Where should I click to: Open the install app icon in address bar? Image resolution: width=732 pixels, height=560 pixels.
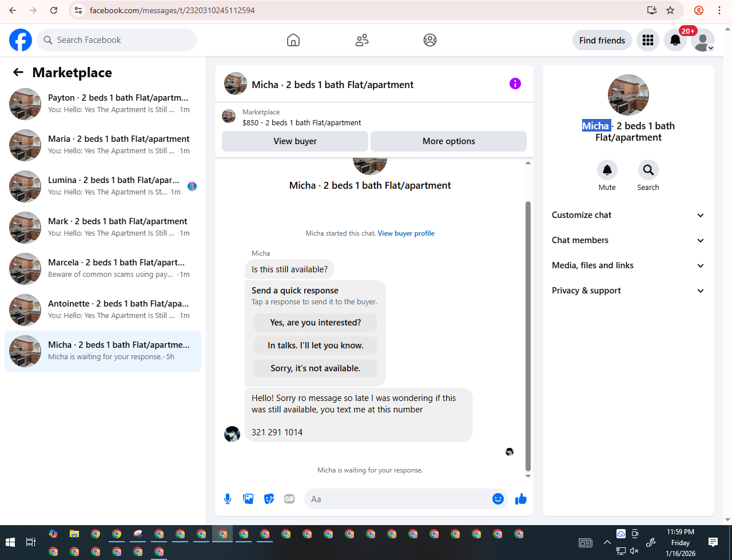coord(652,10)
